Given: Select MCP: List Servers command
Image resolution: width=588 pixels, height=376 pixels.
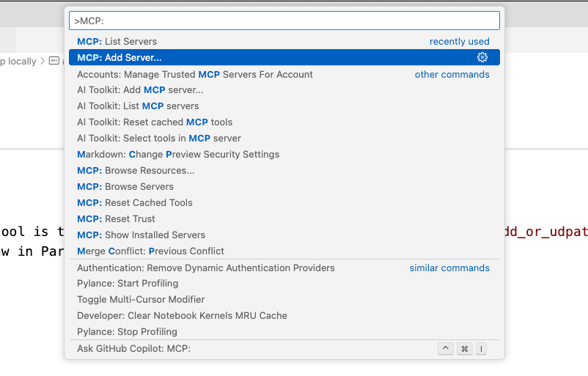Looking at the screenshot, I should pyautogui.click(x=284, y=41).
